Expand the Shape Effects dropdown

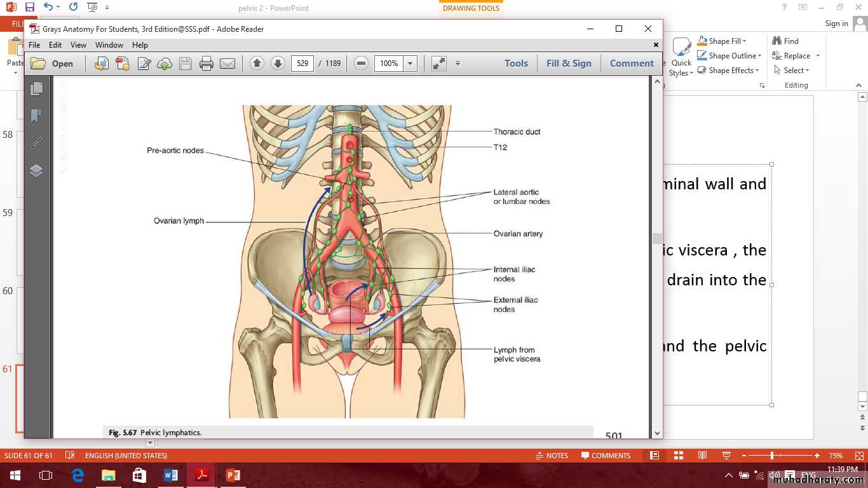(x=759, y=71)
